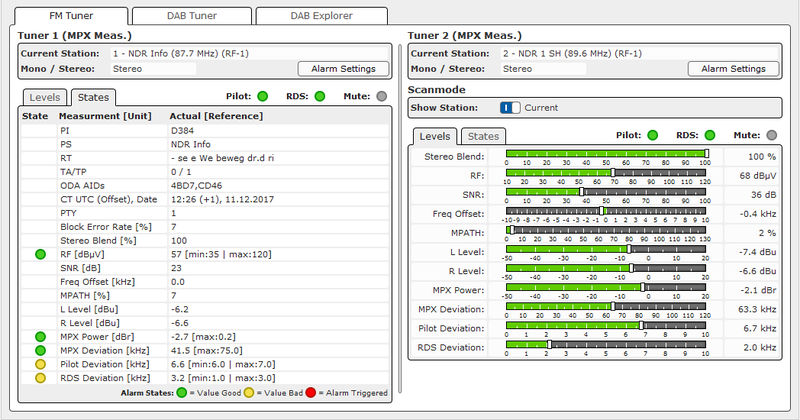The height and width of the screenshot is (420, 800).
Task: Click Pilot Deviation value 6.6 [min:6.0 | max:7.0]
Action: coord(223,364)
